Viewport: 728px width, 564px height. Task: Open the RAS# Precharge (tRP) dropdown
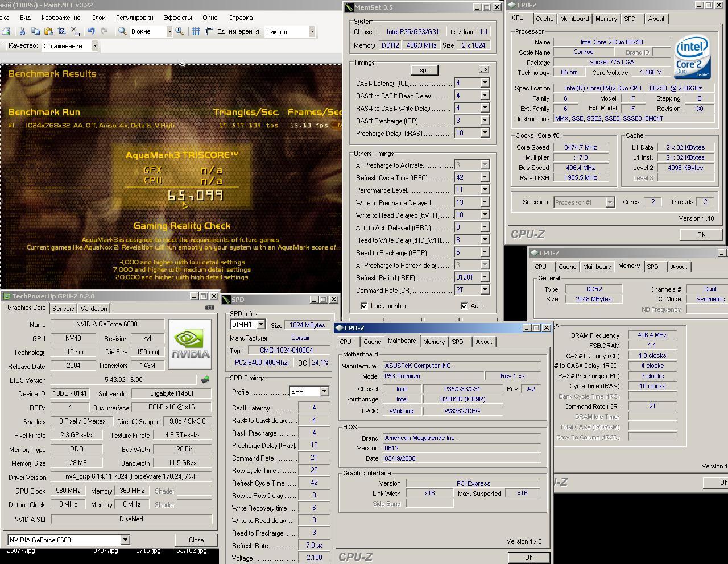(485, 121)
